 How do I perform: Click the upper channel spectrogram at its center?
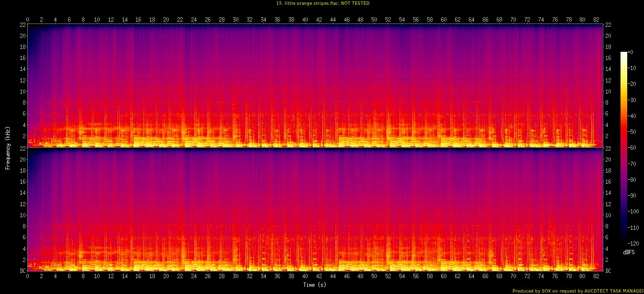315,85
